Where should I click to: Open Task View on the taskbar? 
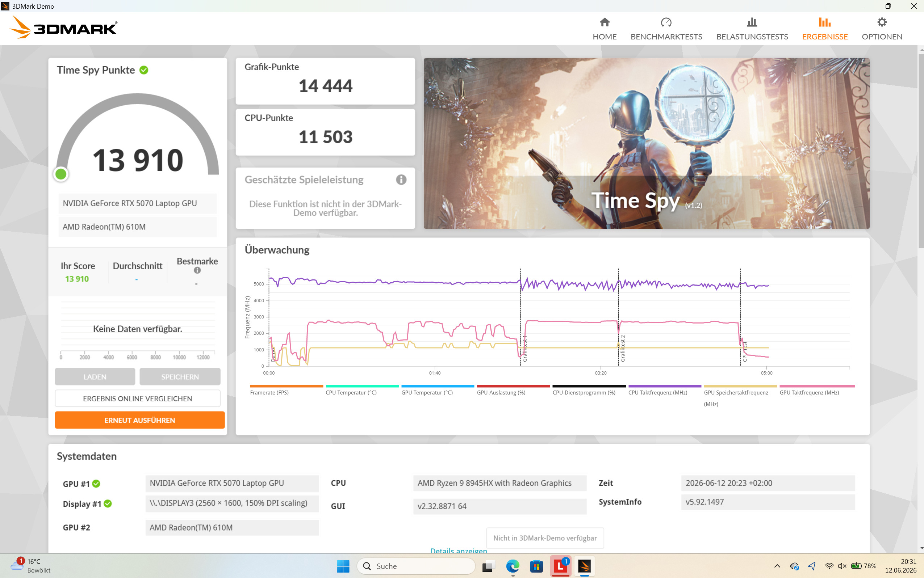488,566
